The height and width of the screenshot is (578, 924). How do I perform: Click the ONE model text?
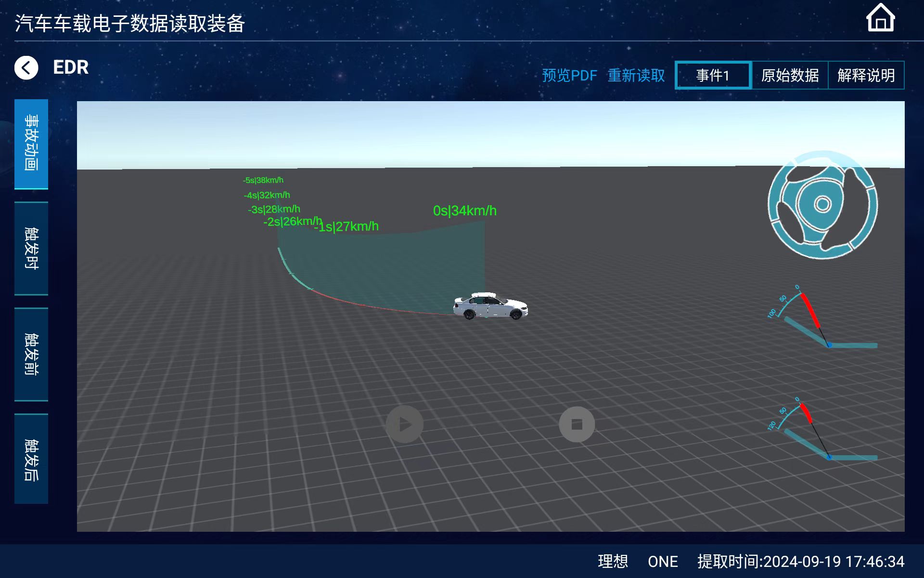point(663,562)
